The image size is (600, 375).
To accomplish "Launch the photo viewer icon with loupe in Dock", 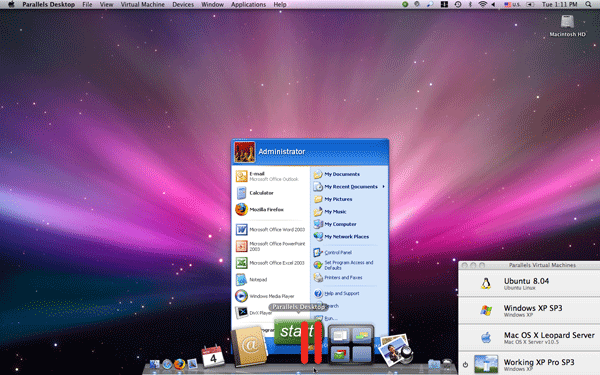I will point(396,350).
